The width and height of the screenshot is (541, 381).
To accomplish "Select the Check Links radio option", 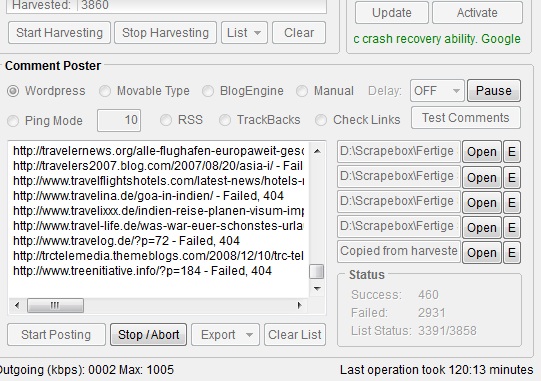I will [x=321, y=120].
